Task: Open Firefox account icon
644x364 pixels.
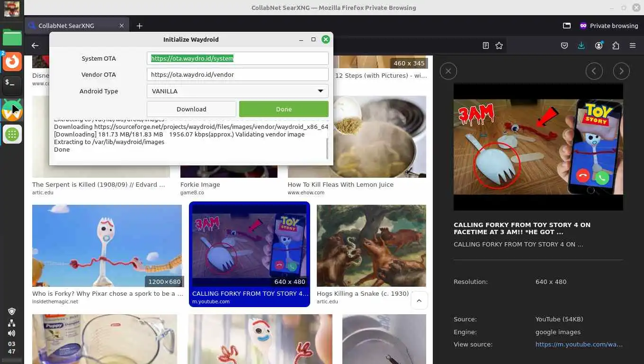Action: click(599, 45)
